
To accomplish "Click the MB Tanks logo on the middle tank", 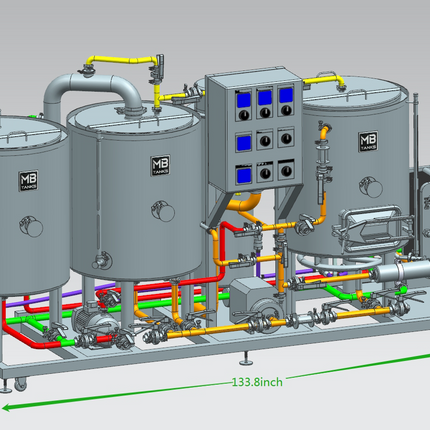I will (160, 165).
